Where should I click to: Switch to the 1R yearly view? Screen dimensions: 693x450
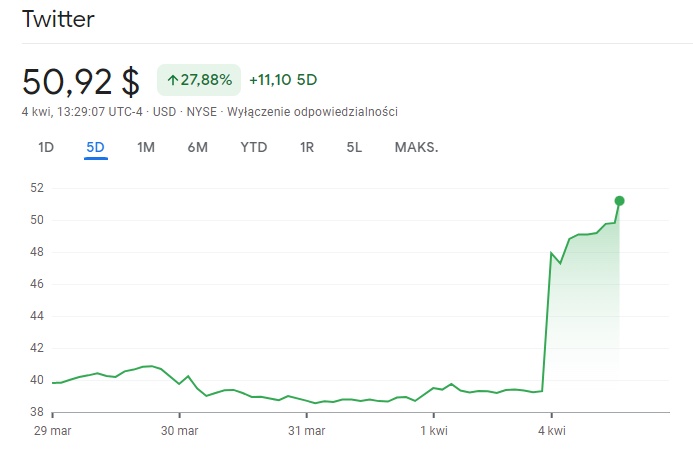click(x=307, y=148)
